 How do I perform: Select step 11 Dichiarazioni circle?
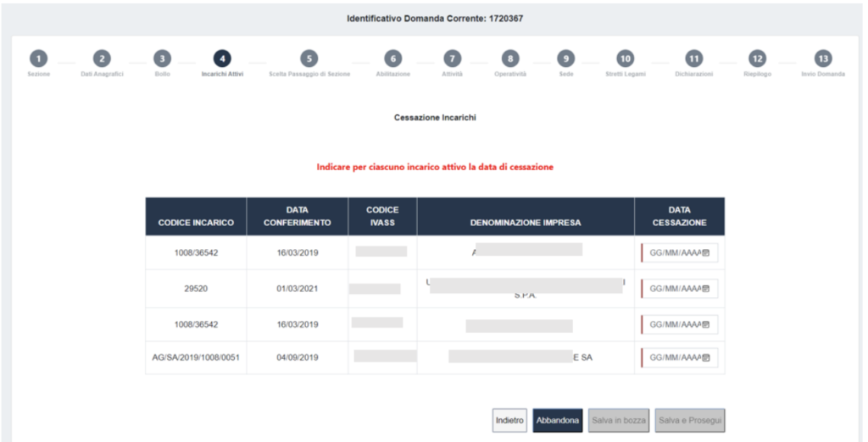click(x=693, y=58)
